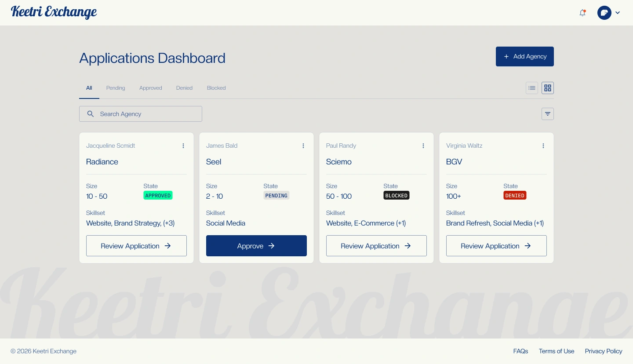Click the Radiance agency name
633x364 pixels.
(102, 162)
